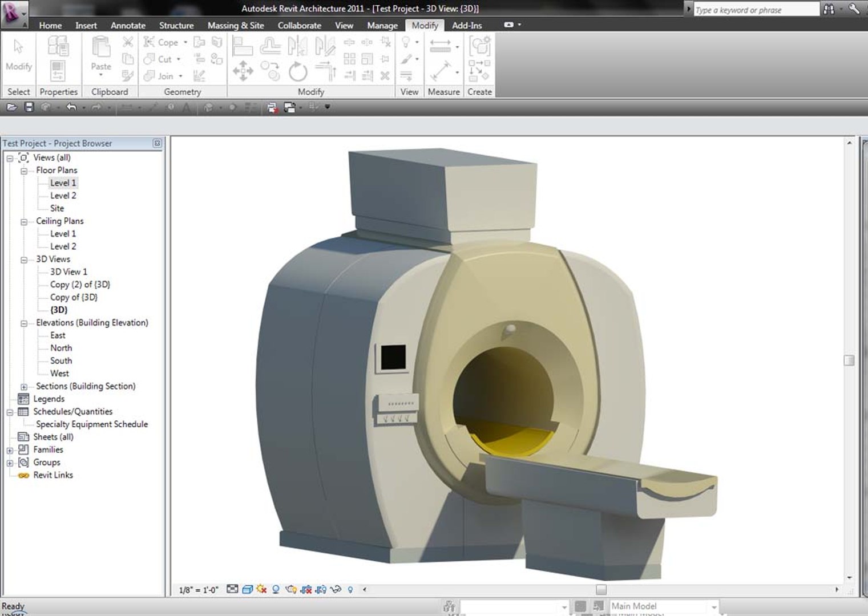Open the Add-Ins ribbon tab

click(467, 25)
